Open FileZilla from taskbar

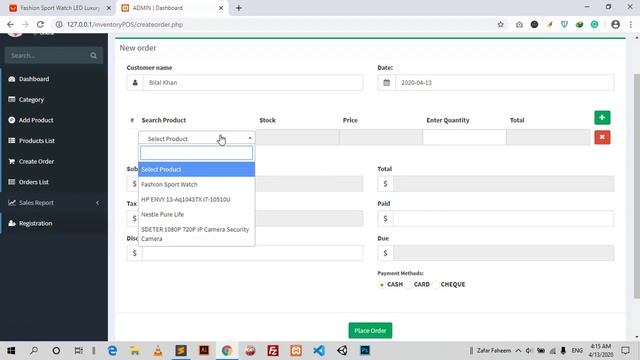pyautogui.click(x=273, y=351)
